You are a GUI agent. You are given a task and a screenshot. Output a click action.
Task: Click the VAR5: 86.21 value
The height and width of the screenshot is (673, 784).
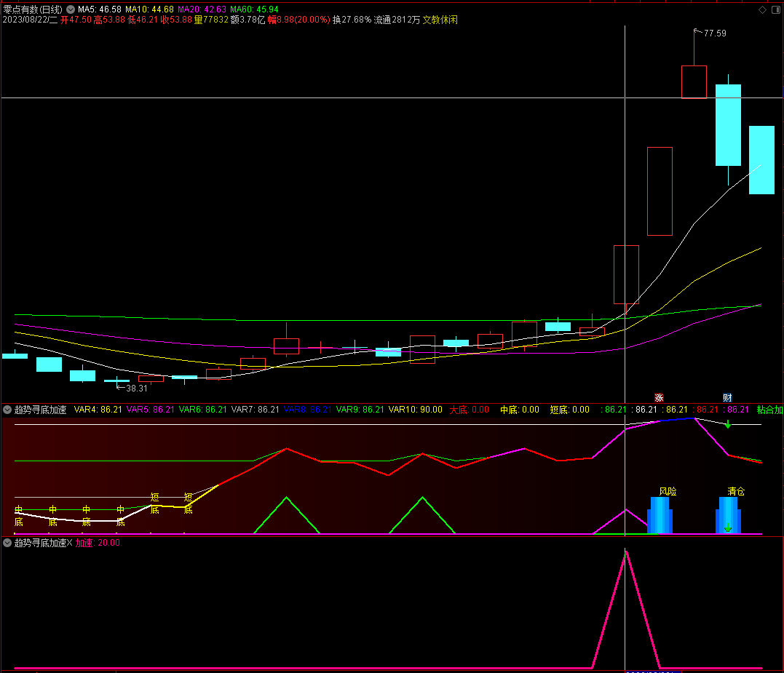(x=151, y=410)
